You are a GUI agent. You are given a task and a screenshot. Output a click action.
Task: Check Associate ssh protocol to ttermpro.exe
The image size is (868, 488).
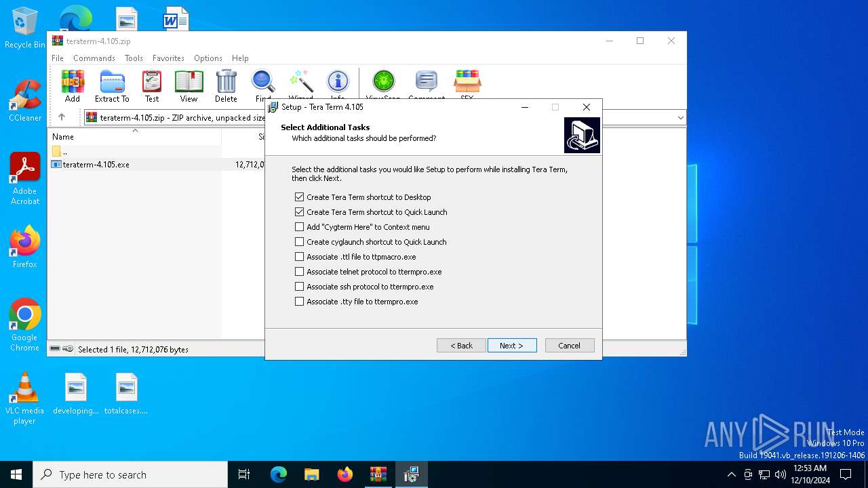[300, 287]
